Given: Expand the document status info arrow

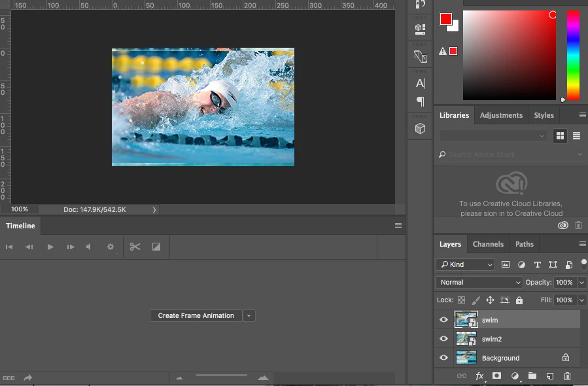Looking at the screenshot, I should point(154,210).
